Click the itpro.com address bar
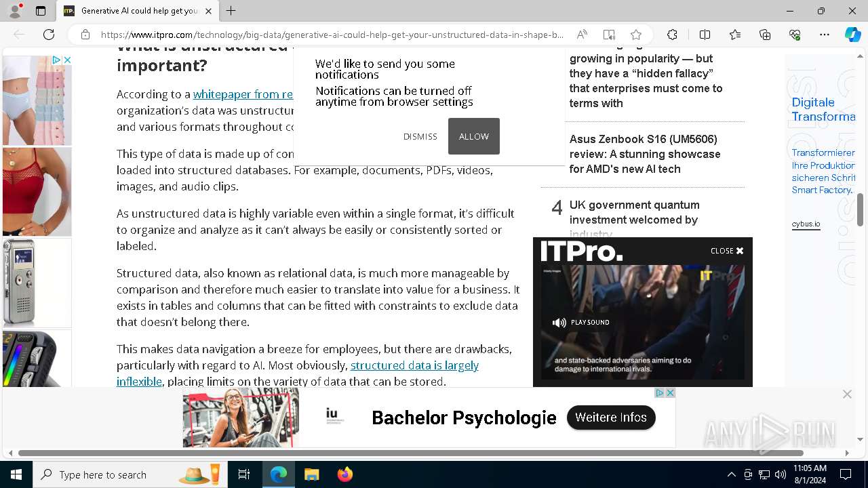This screenshot has height=488, width=868. (x=332, y=35)
